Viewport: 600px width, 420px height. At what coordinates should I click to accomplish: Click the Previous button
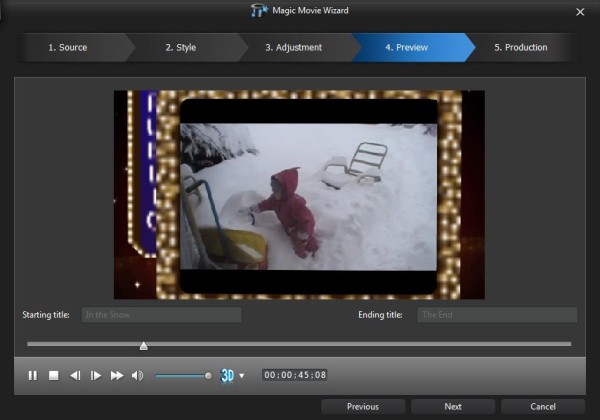click(363, 407)
